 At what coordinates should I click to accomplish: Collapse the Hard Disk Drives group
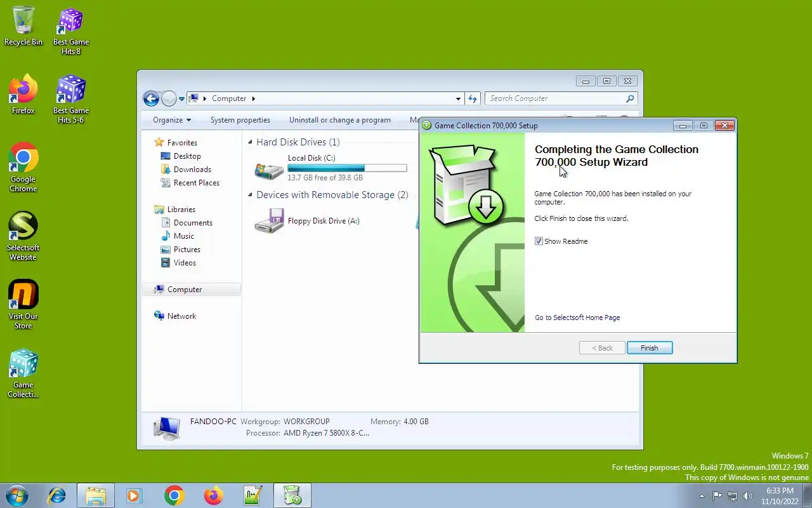pyautogui.click(x=250, y=143)
